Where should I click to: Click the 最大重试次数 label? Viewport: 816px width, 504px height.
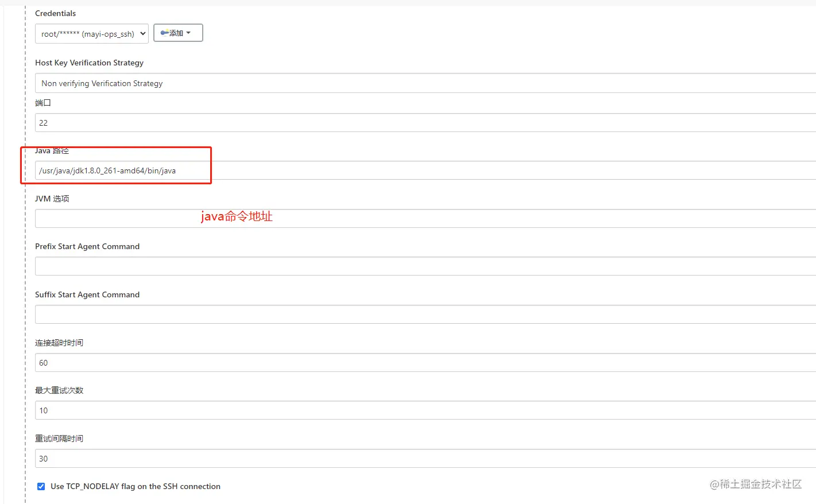(x=59, y=390)
